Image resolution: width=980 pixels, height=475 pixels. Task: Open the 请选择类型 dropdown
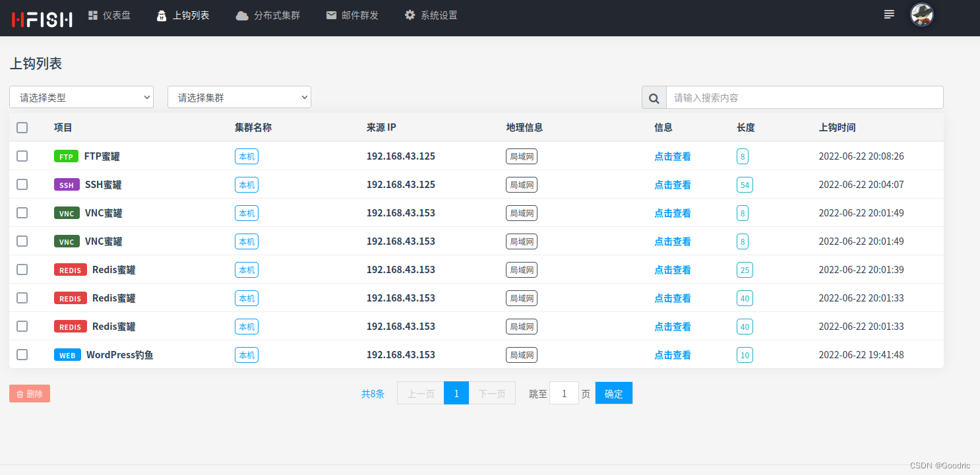(x=81, y=97)
